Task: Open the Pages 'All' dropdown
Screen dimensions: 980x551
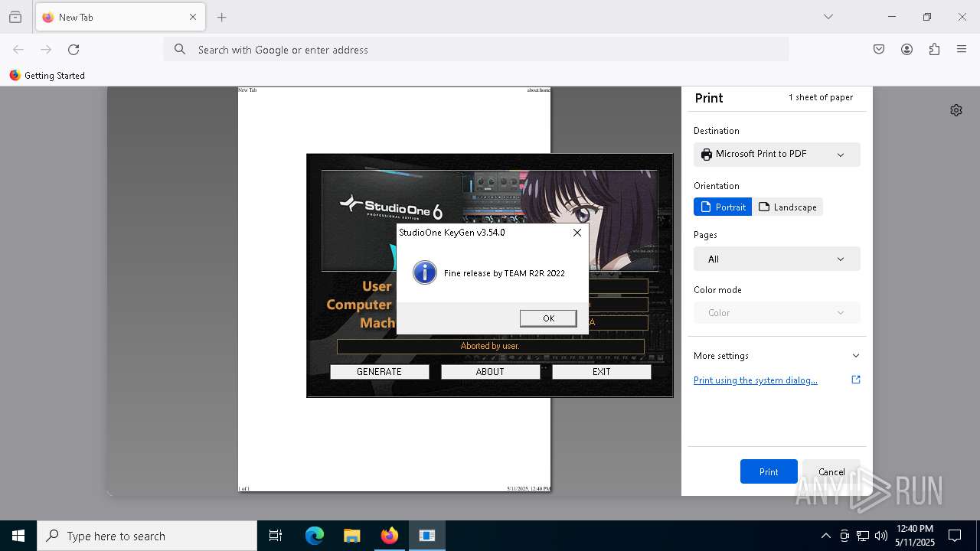Action: tap(776, 259)
